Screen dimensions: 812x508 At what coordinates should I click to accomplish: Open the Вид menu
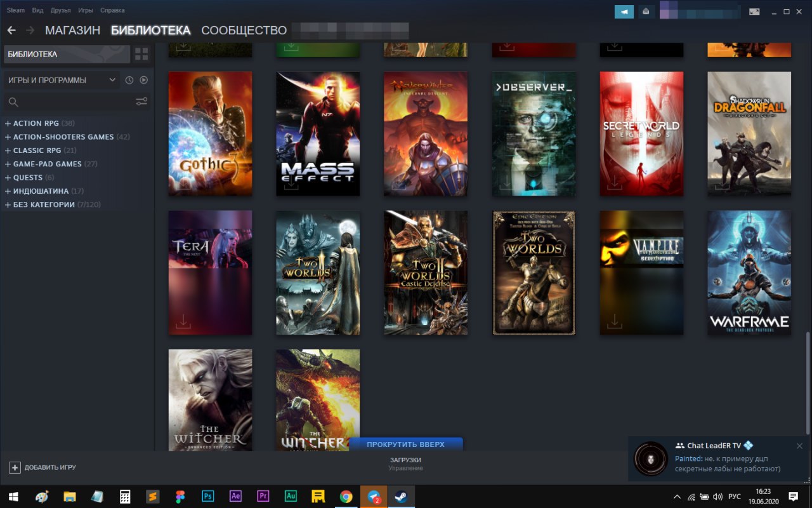(37, 10)
